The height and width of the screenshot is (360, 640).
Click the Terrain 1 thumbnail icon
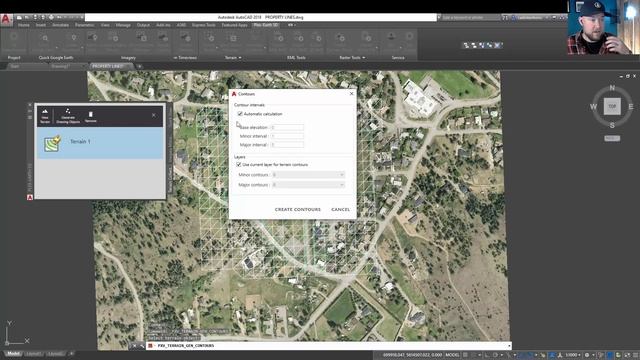(53, 143)
